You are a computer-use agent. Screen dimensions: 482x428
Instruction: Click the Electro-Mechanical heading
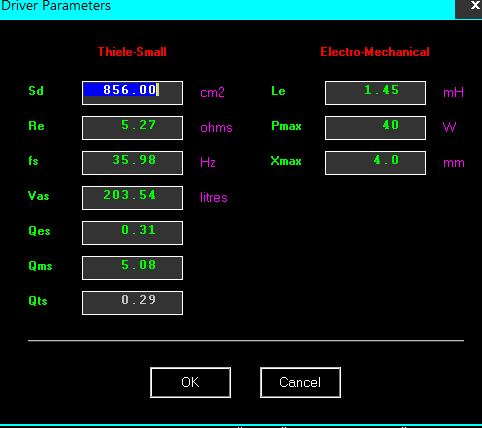click(375, 52)
